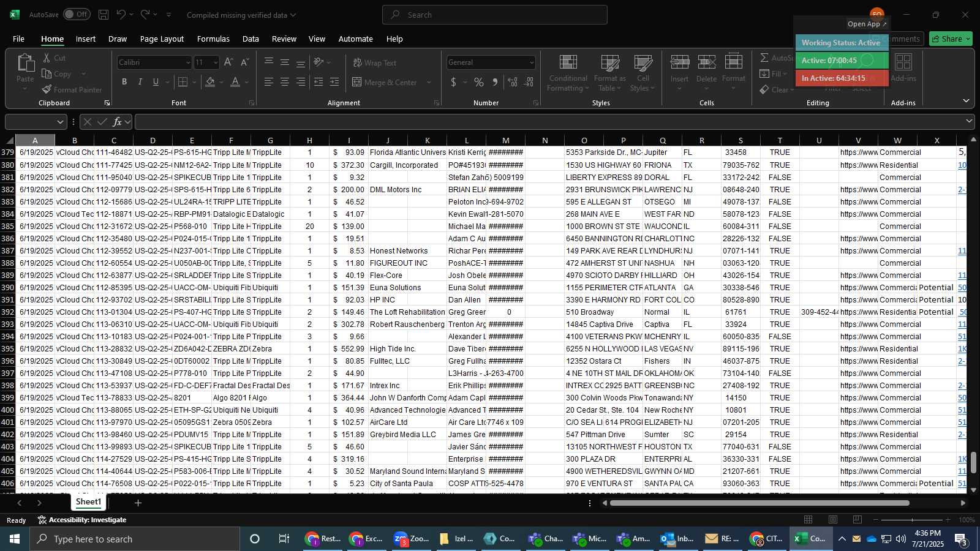This screenshot has width=980, height=551.
Task: Switch to the Insert tab
Action: pos(86,39)
